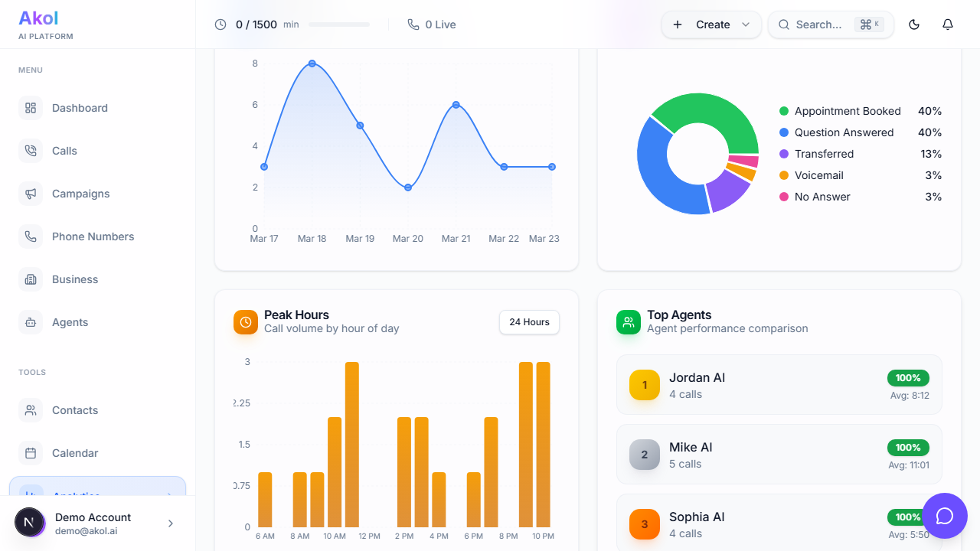This screenshot has width=980, height=551.
Task: Open the chat bubble widget
Action: [945, 516]
